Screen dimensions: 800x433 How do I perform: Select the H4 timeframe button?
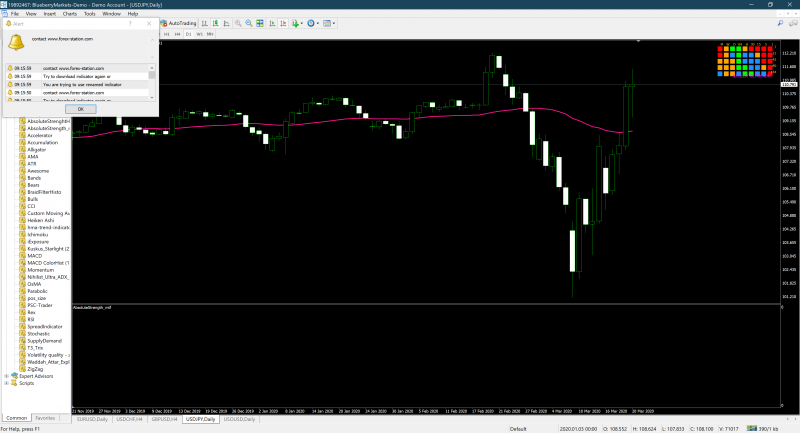coord(178,34)
